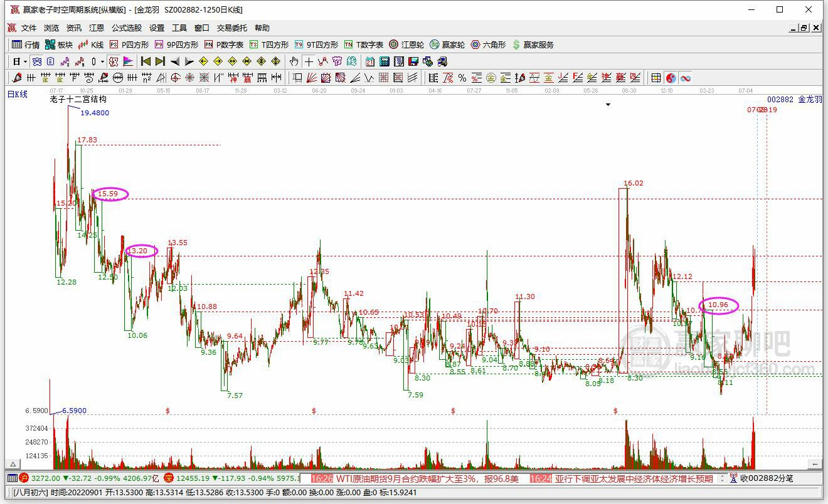The width and height of the screenshot is (828, 504).
Task: Toggle the red yin-yang icon
Action: 671,78
